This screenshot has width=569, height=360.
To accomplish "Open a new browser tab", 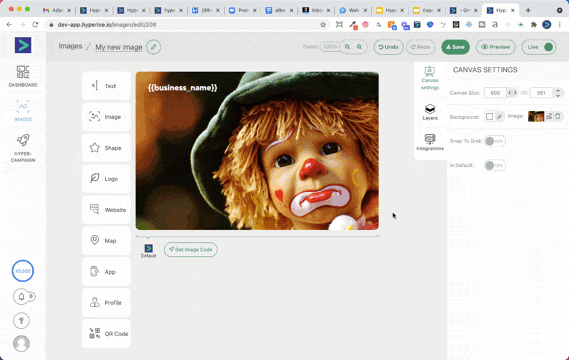I will coord(528,11).
